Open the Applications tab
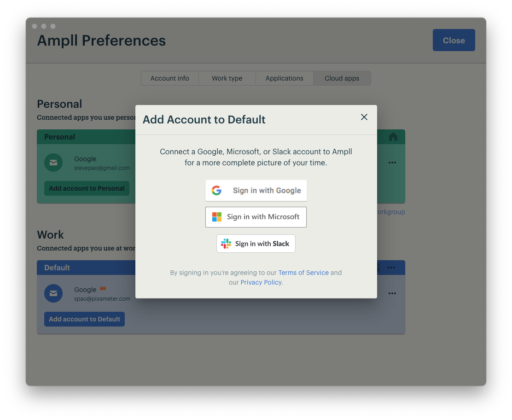This screenshot has width=512, height=420. coord(284,78)
